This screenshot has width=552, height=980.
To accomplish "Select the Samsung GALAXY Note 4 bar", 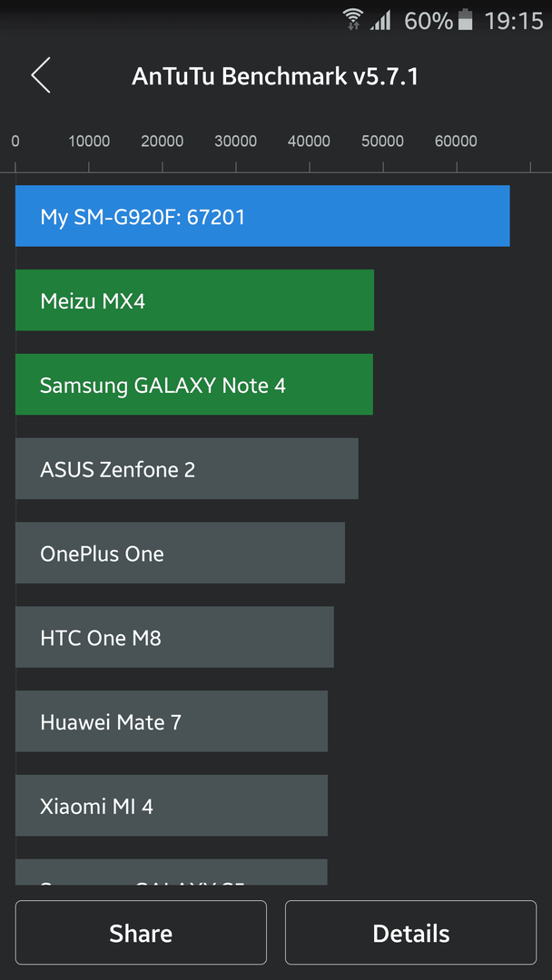I will pos(193,385).
